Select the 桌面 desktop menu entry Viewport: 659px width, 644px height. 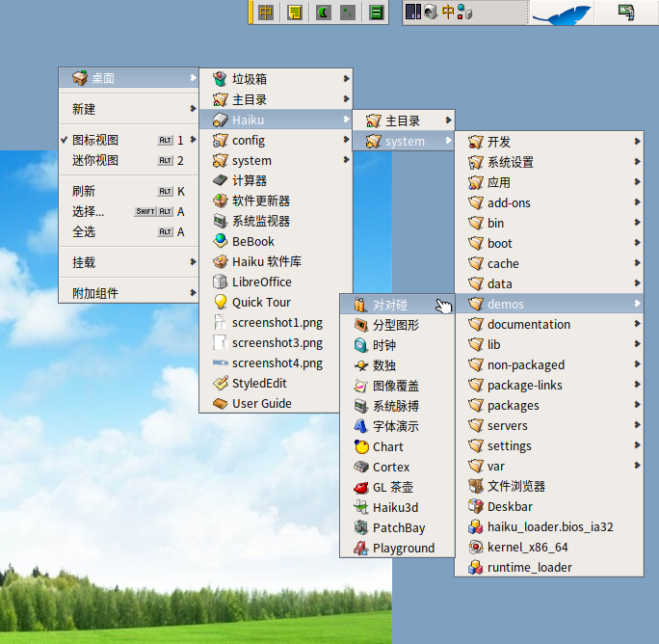[128, 78]
